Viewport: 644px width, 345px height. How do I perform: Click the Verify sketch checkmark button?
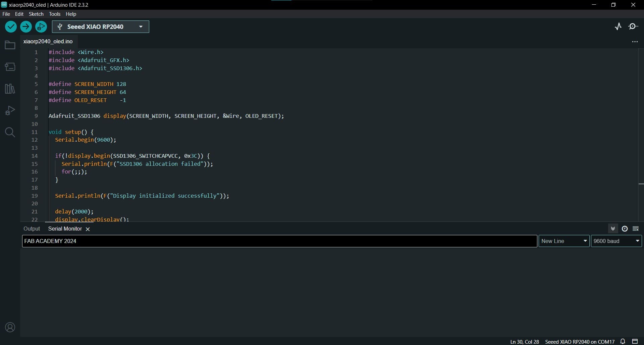pyautogui.click(x=11, y=27)
